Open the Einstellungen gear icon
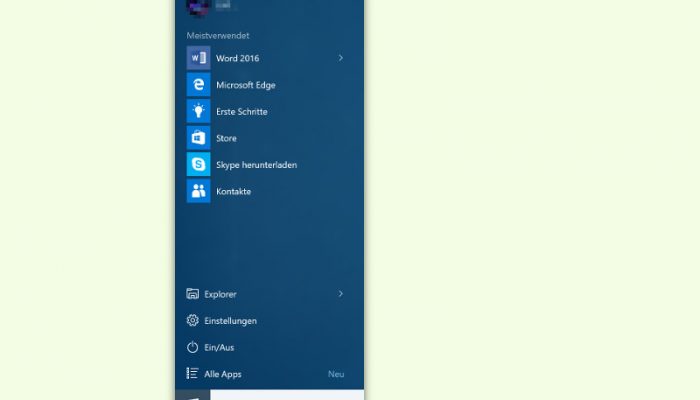The width and height of the screenshot is (700, 400). (x=192, y=321)
